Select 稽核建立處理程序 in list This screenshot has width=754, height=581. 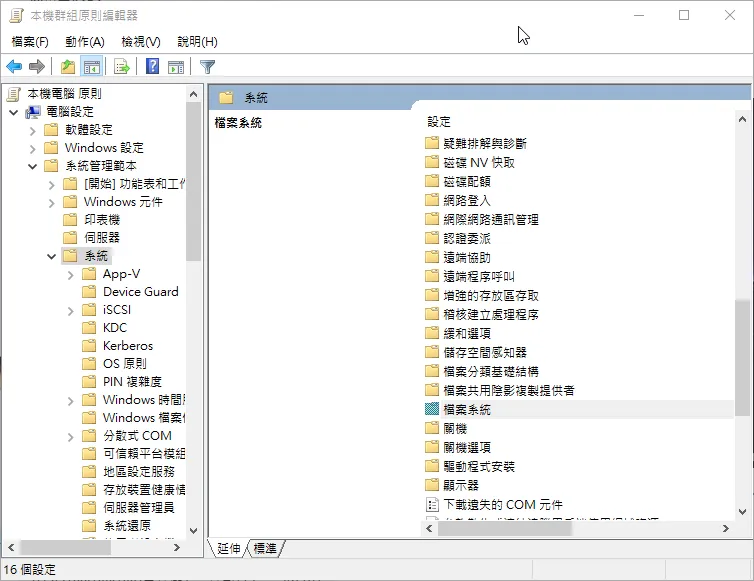coord(491,314)
